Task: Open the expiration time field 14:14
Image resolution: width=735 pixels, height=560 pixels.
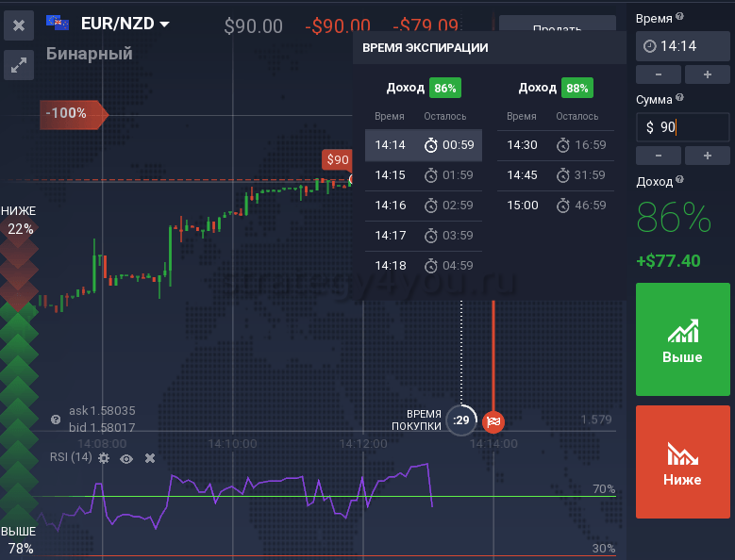Action: [x=682, y=45]
